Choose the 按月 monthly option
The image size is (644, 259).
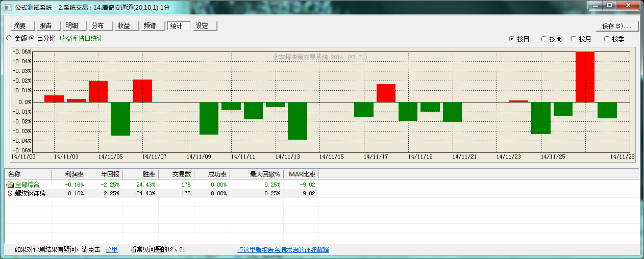[x=574, y=39]
